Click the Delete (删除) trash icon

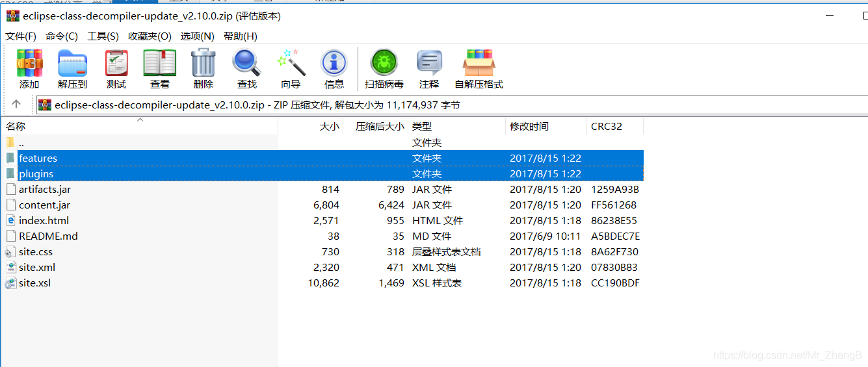pos(203,63)
